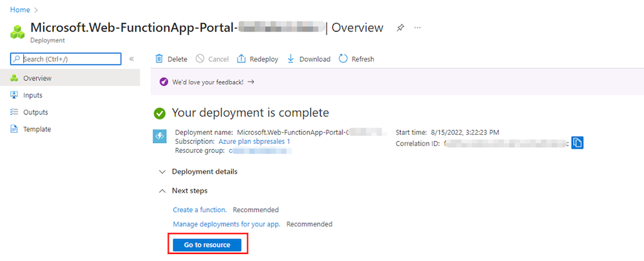644x261 pixels.
Task: Click the Home breadcrumb link
Action: coord(20,10)
